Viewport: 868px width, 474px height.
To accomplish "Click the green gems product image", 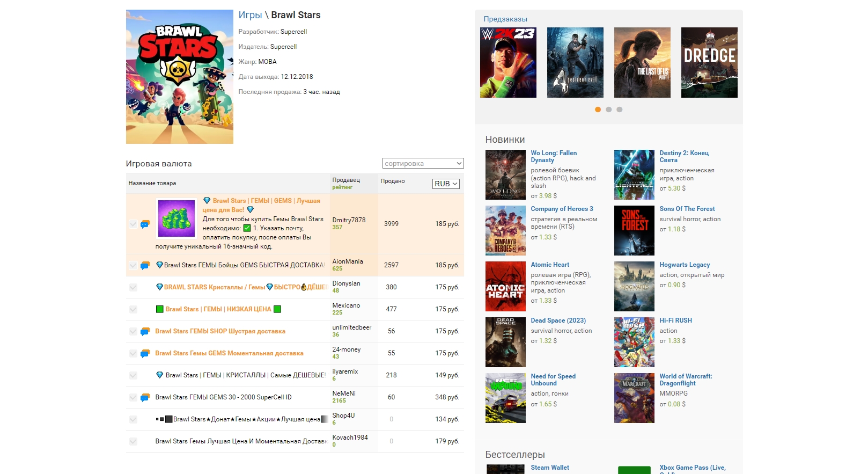I will 176,218.
